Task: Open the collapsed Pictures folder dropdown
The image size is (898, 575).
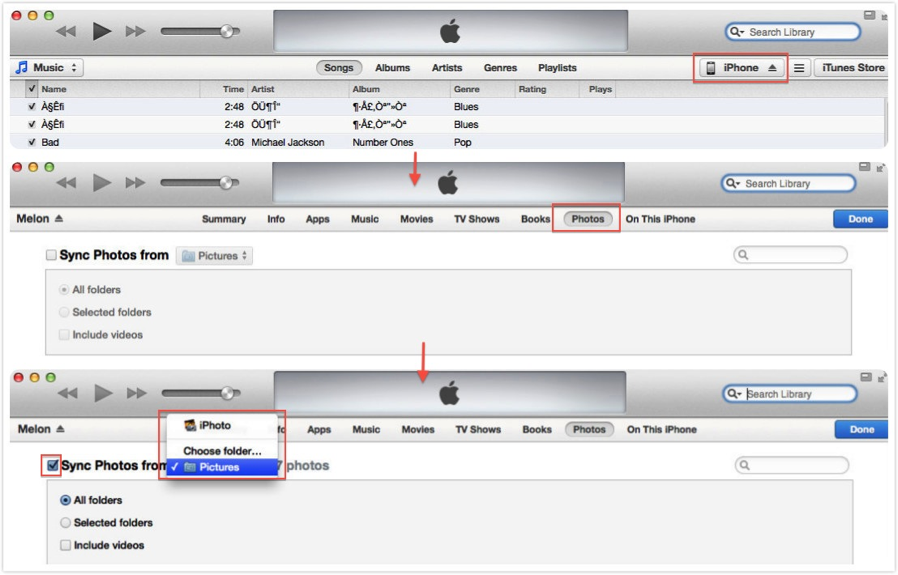Action: [214, 255]
